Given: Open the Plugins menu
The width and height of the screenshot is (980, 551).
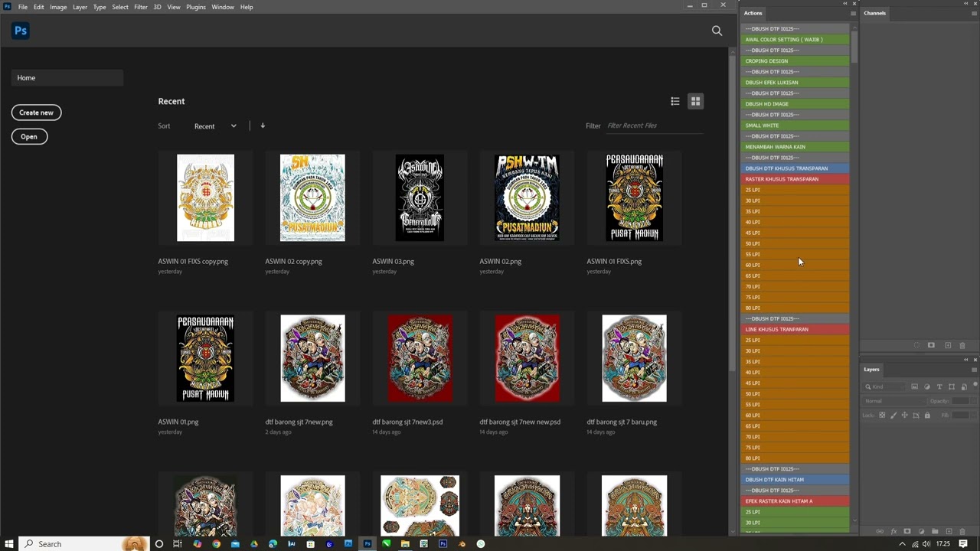Looking at the screenshot, I should (196, 7).
